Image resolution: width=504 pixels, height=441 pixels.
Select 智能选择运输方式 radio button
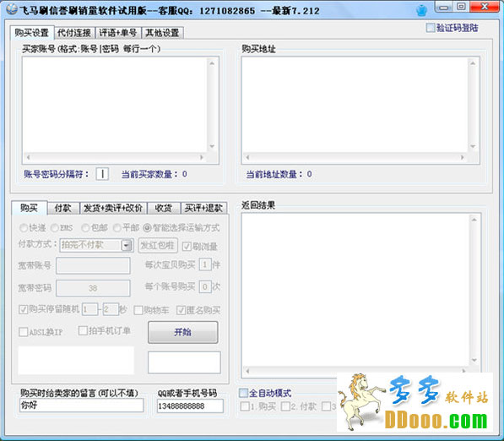click(147, 228)
